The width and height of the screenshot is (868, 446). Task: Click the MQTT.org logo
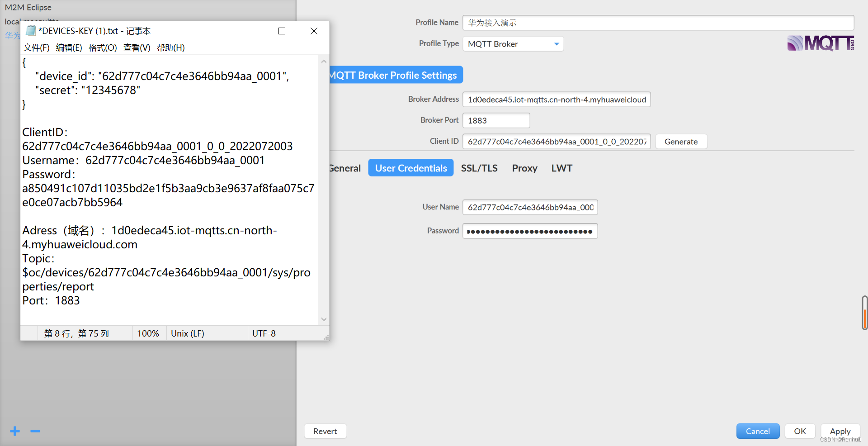(x=821, y=43)
